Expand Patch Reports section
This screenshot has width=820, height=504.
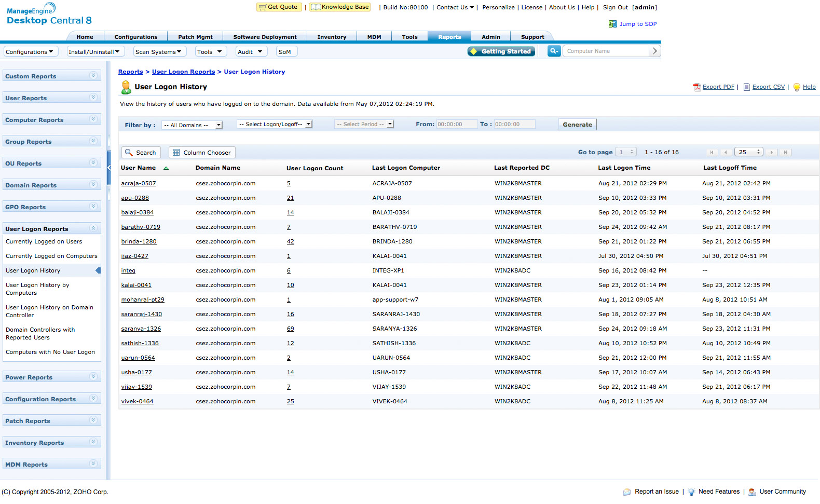(x=93, y=420)
